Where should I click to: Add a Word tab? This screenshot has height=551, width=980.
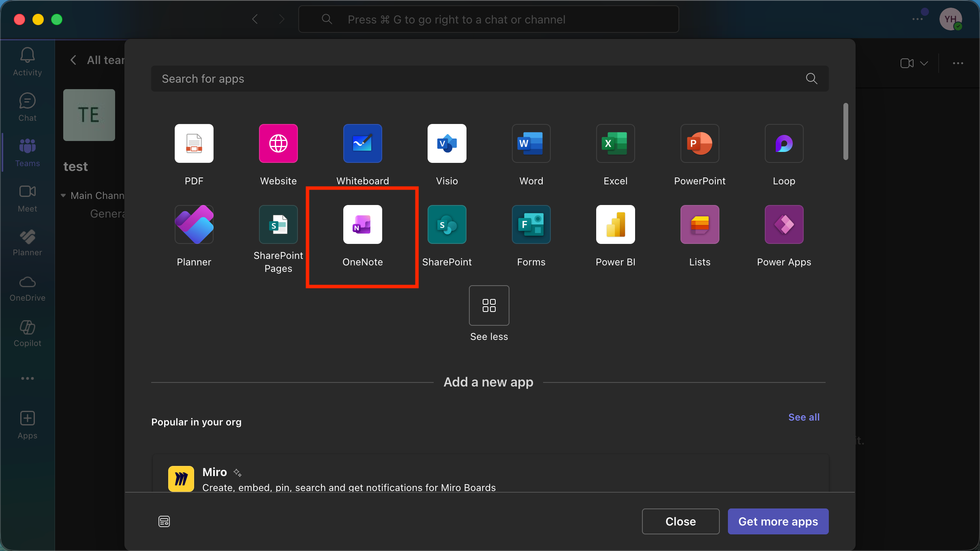531,143
